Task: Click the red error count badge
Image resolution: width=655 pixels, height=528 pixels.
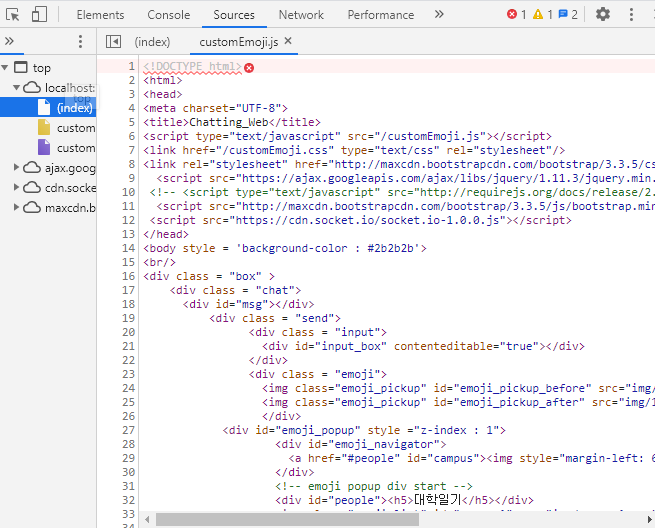Action: coord(516,15)
